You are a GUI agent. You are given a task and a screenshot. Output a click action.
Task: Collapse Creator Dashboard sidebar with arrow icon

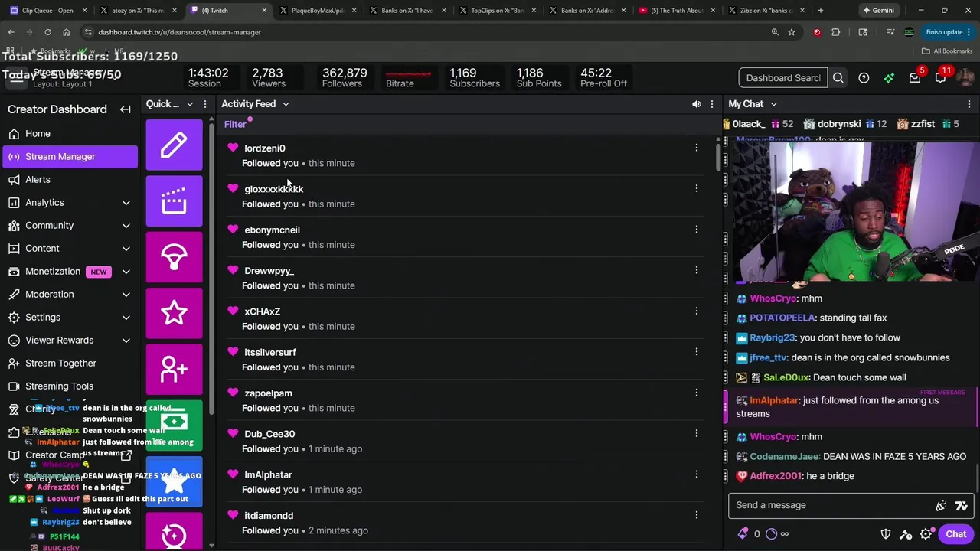[126, 109]
